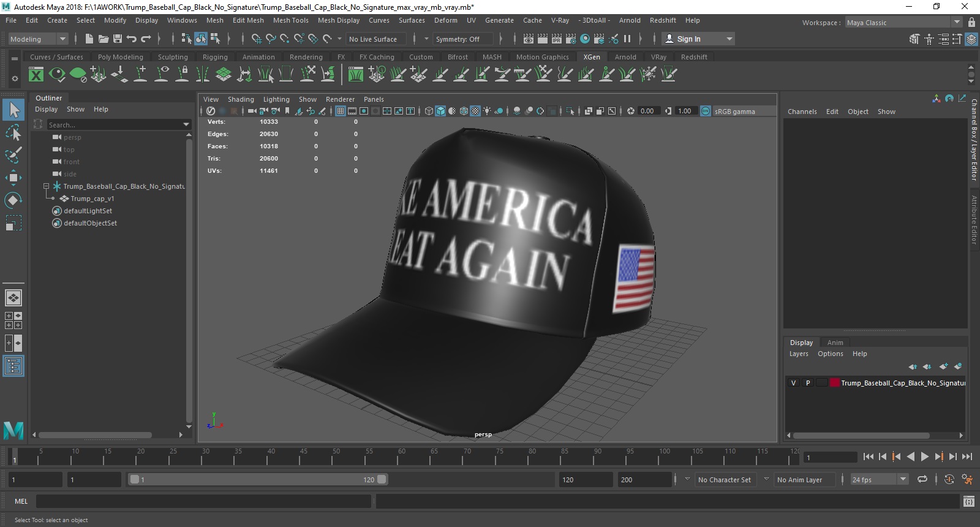
Task: Activate the Paint Selection tool
Action: tap(13, 155)
